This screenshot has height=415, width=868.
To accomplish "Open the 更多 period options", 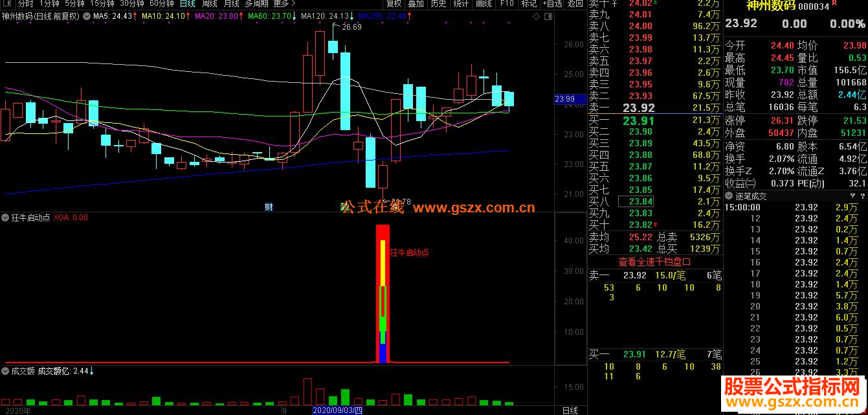I will coord(284,4).
